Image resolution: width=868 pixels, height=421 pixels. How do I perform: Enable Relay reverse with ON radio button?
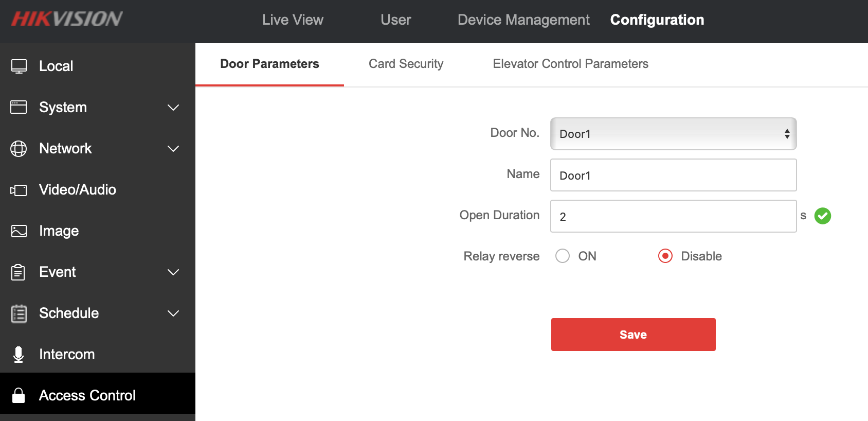point(563,256)
